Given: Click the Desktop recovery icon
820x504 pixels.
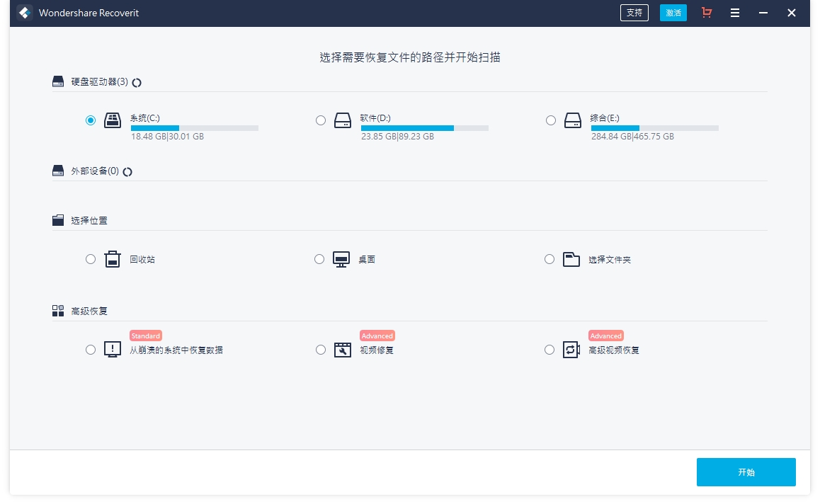Looking at the screenshot, I should point(342,259).
